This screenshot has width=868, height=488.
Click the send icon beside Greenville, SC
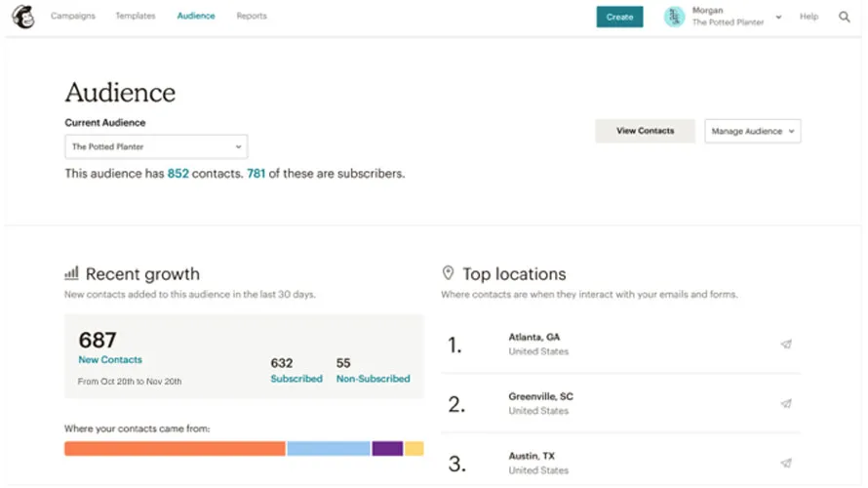(x=786, y=403)
